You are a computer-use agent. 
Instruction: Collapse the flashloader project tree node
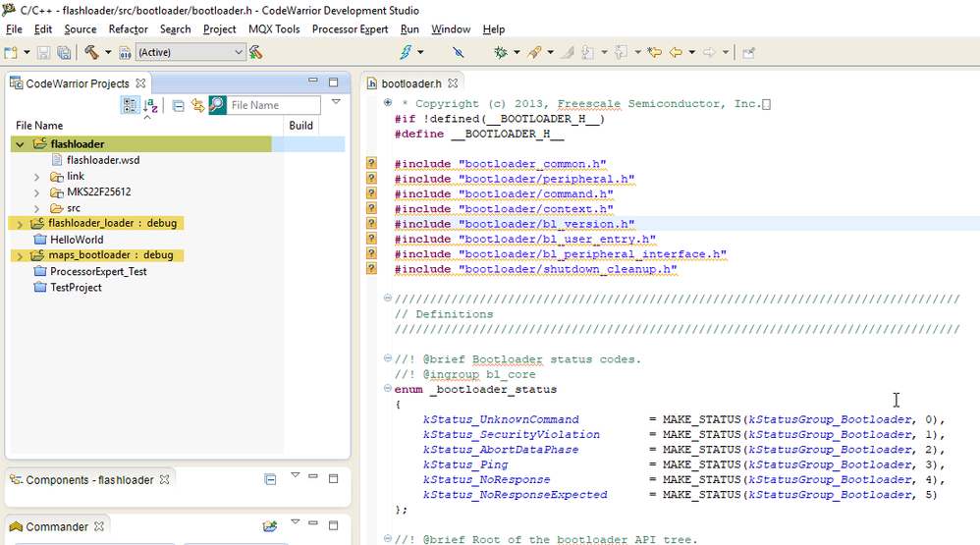pos(20,144)
